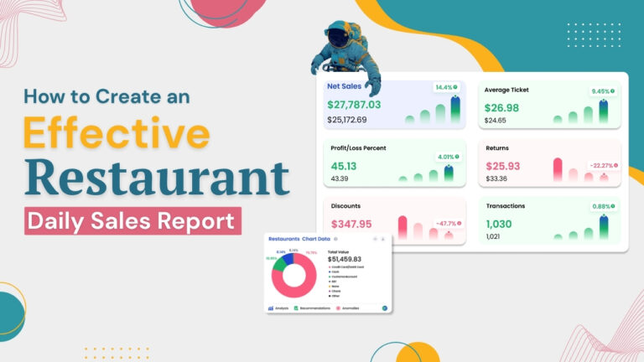The image size is (644, 362).
Task: Click the Other legend entry
Action: pyautogui.click(x=335, y=296)
